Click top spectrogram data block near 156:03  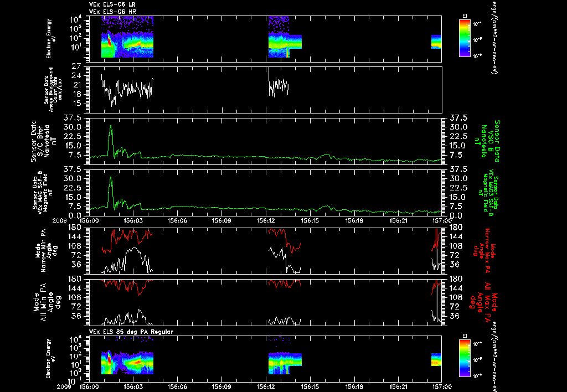[x=127, y=37]
